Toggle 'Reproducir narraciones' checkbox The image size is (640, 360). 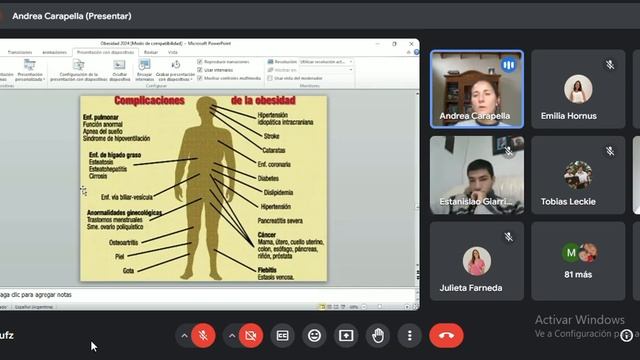tap(200, 62)
